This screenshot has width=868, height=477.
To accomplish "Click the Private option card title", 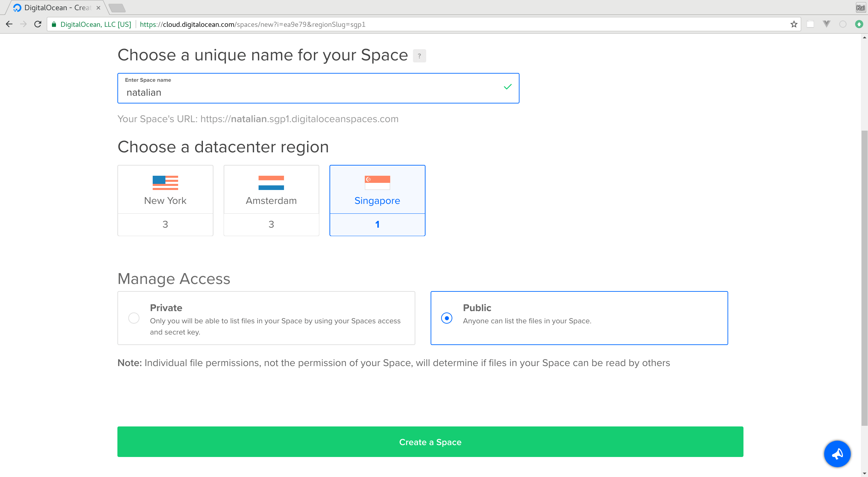I will pyautogui.click(x=166, y=308).
